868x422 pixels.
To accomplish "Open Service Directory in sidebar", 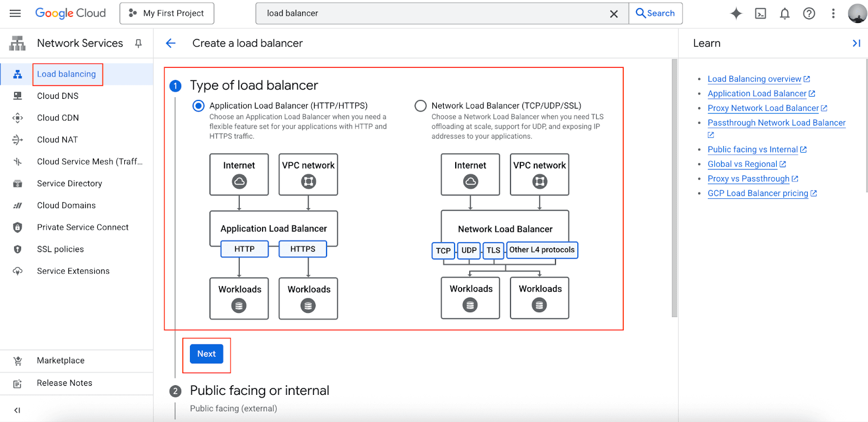I will pos(69,184).
